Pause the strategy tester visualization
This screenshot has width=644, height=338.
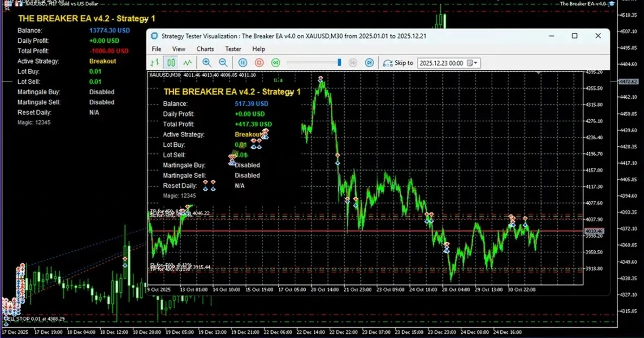tap(243, 63)
